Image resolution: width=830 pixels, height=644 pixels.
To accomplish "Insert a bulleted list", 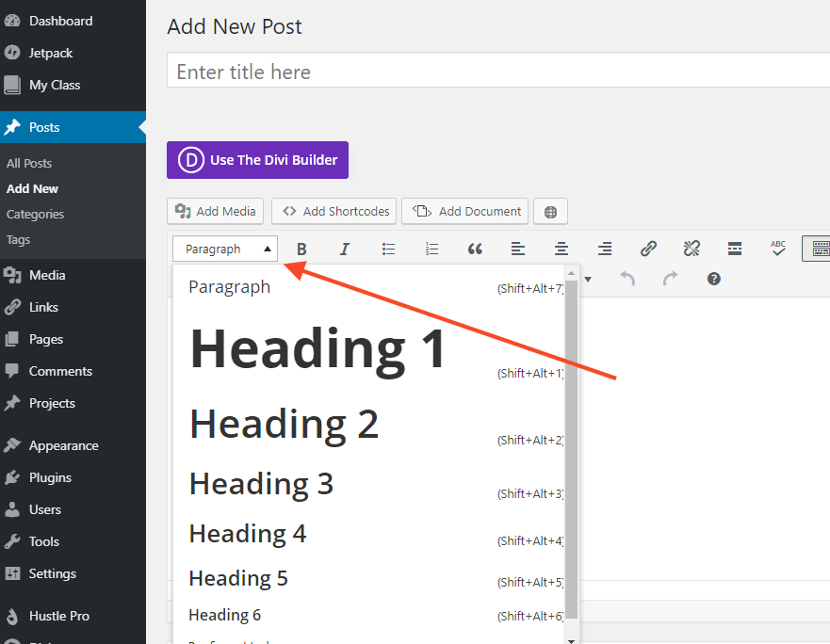I will click(388, 248).
